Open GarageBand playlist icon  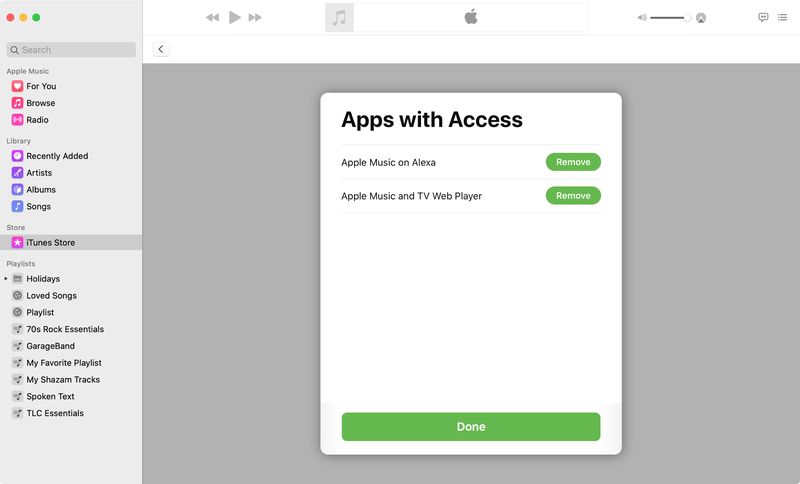pos(17,346)
